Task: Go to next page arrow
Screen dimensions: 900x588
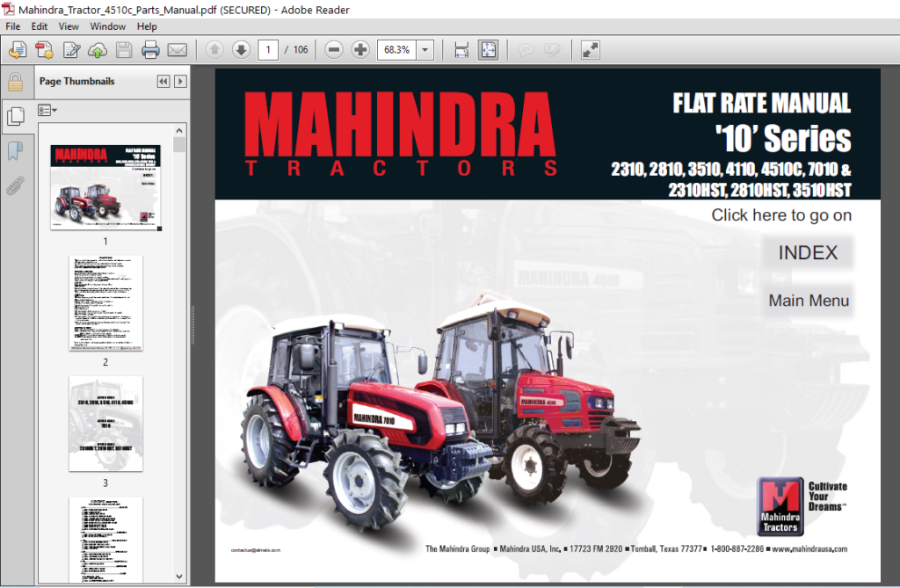Action: (x=241, y=50)
